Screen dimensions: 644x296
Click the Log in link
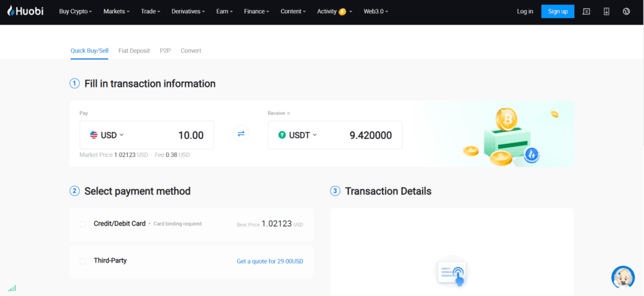525,11
